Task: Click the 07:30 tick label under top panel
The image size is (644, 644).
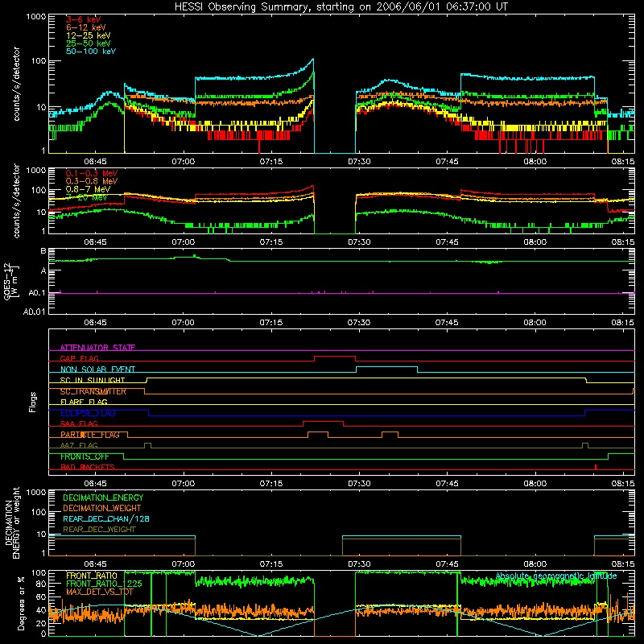Action: pyautogui.click(x=359, y=162)
